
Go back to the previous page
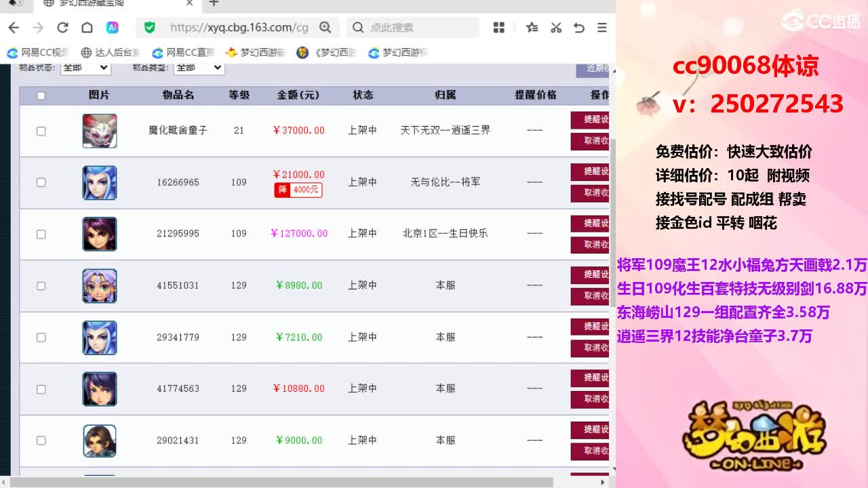(14, 28)
